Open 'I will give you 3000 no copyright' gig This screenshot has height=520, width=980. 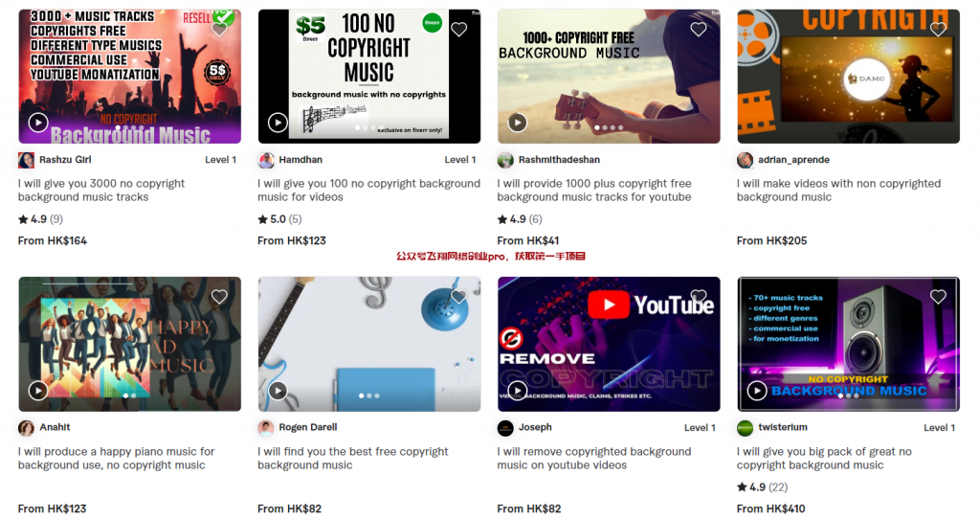[x=101, y=191]
